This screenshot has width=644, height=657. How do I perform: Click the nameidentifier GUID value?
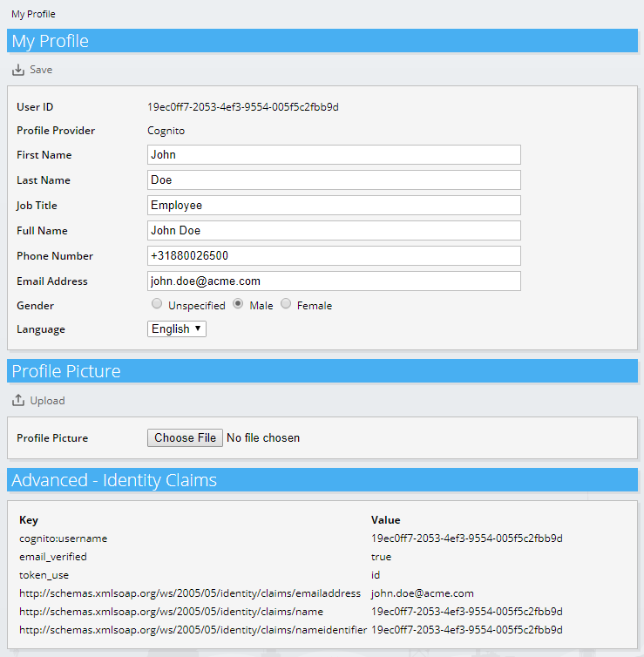coord(467,630)
